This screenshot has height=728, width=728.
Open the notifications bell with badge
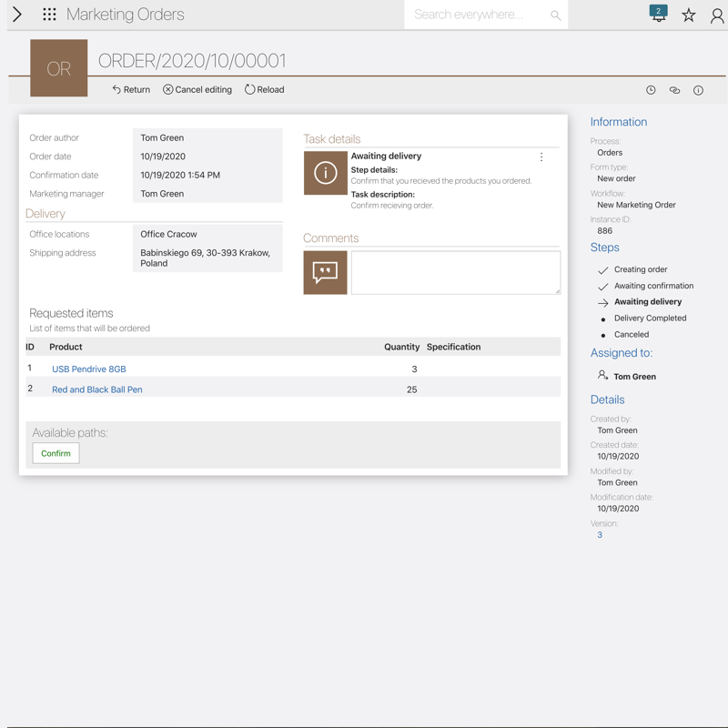(658, 14)
